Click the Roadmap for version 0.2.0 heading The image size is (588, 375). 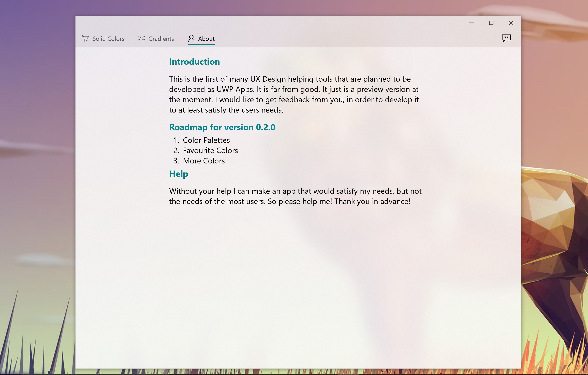tap(222, 127)
